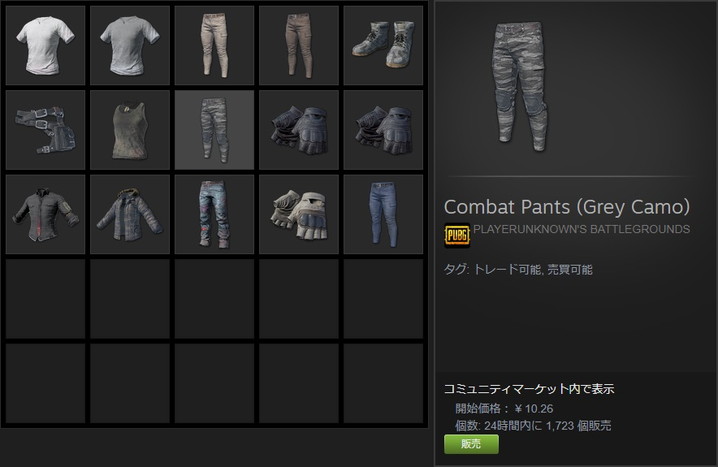Click the PUBG game logo icon
Image resolution: width=718 pixels, height=467 pixels.
click(457, 235)
